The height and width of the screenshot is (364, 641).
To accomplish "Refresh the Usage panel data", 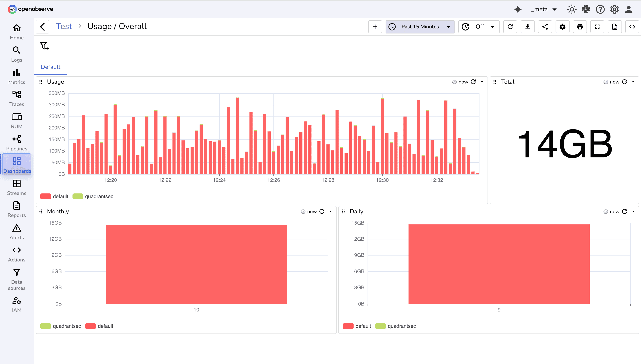I will tap(473, 82).
